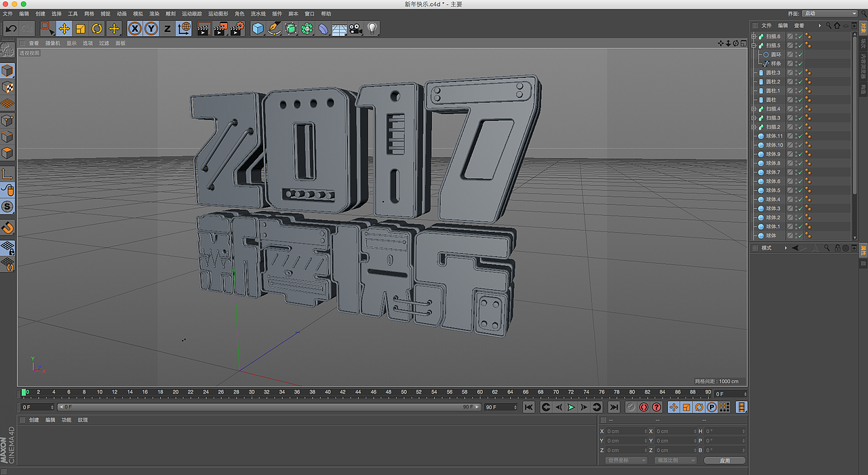Open the 渲染 menu

coord(155,14)
